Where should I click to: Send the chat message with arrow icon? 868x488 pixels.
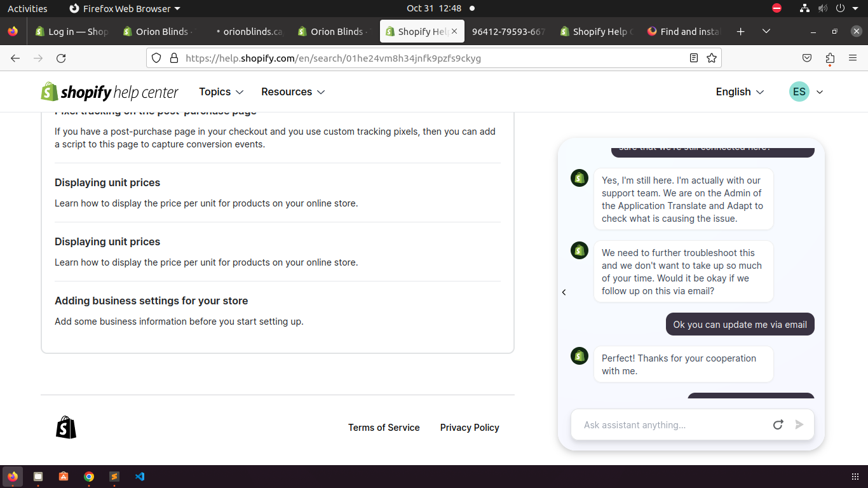click(799, 424)
